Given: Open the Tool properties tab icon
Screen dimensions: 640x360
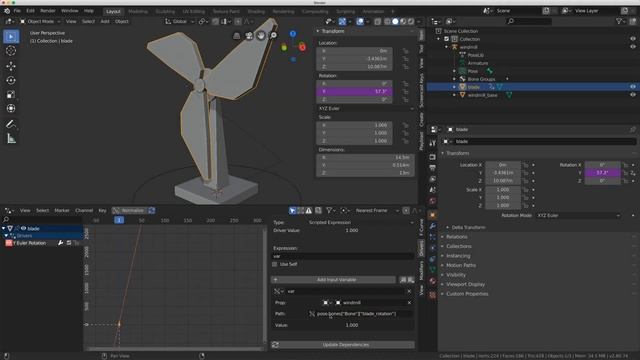Looking at the screenshot, I should 433,143.
